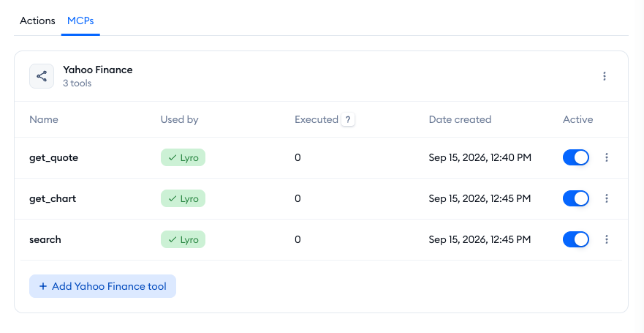This screenshot has height=333, width=644.
Task: Open the search tool name
Action: [x=45, y=239]
